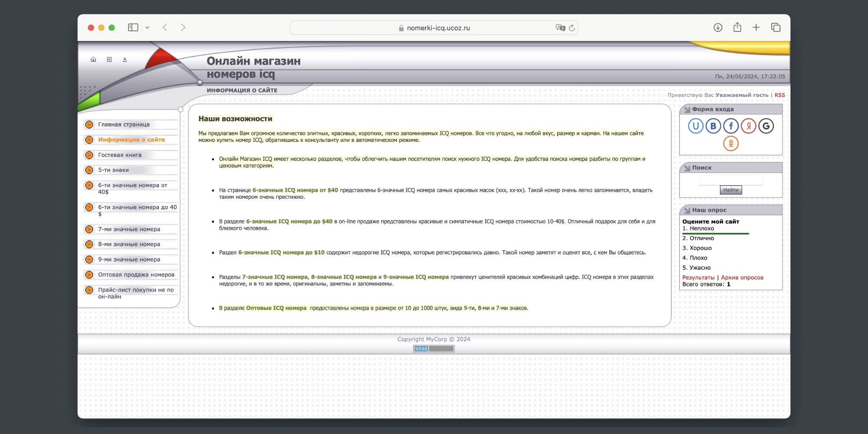Click the home icon in site header
Image resolution: width=868 pixels, height=434 pixels.
click(93, 59)
